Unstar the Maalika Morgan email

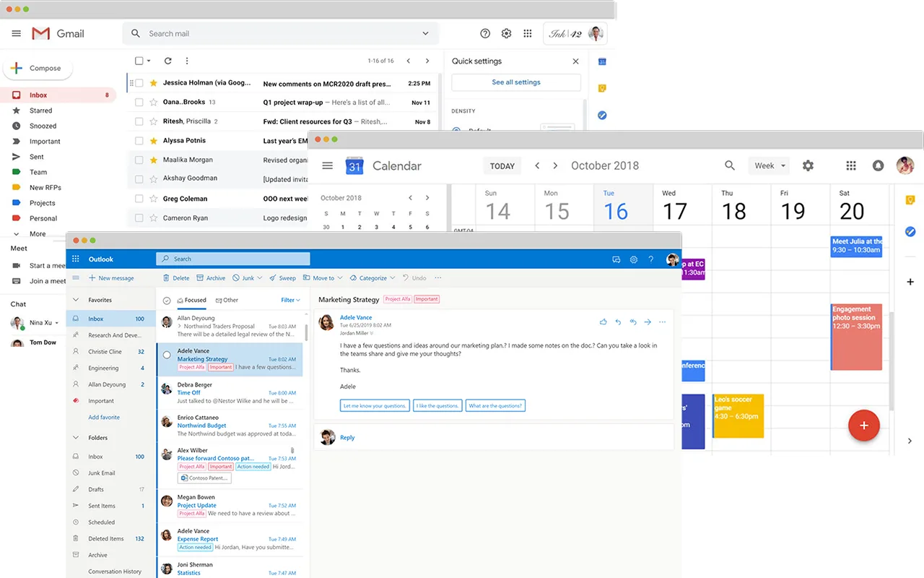[153, 160]
